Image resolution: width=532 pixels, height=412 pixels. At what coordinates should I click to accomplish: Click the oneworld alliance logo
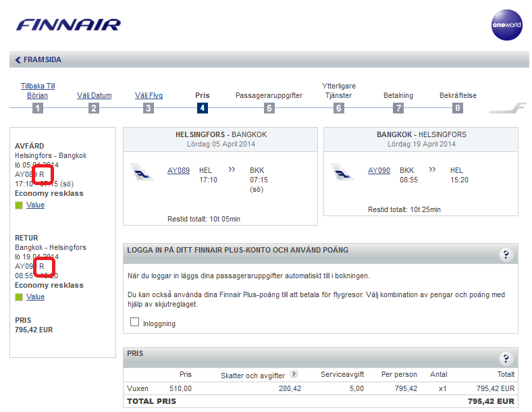pos(507,25)
